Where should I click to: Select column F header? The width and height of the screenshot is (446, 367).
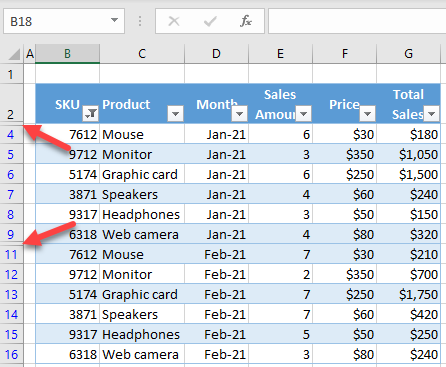tap(345, 54)
